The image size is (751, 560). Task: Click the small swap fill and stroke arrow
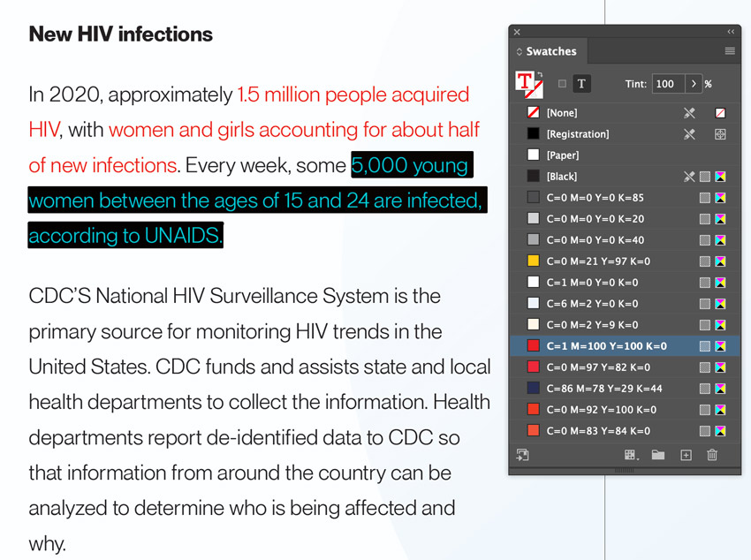point(540,74)
